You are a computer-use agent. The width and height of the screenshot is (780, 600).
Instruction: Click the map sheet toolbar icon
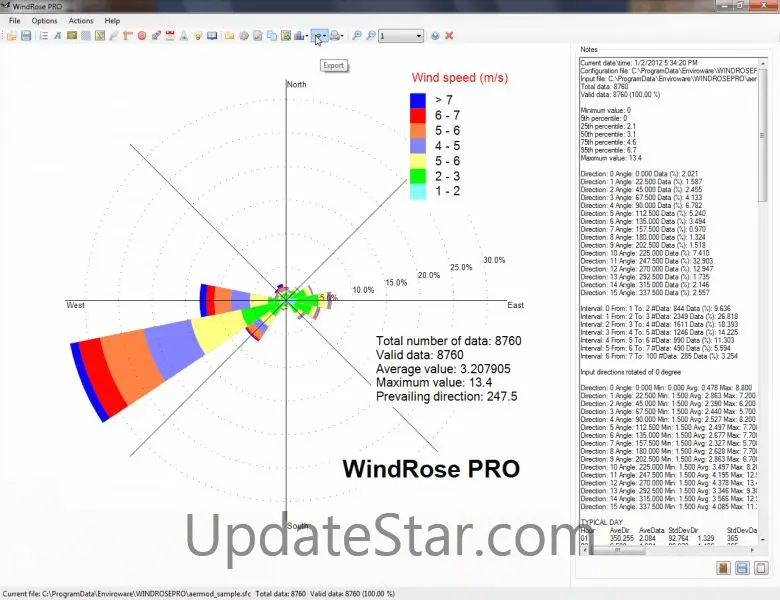pyautogui.click(x=99, y=36)
